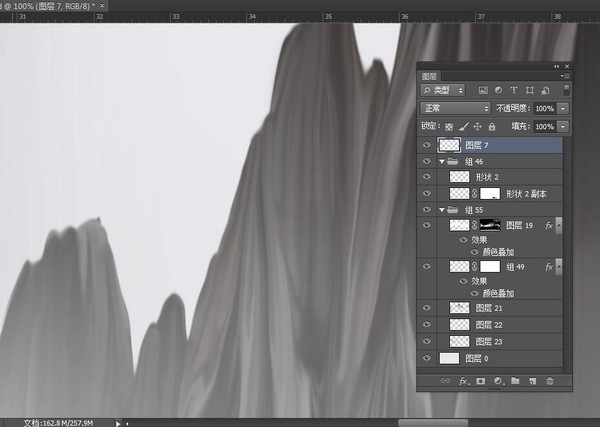Image resolution: width=600 pixels, height=427 pixels.
Task: Collapse group 组 46 triangle
Action: coord(442,161)
